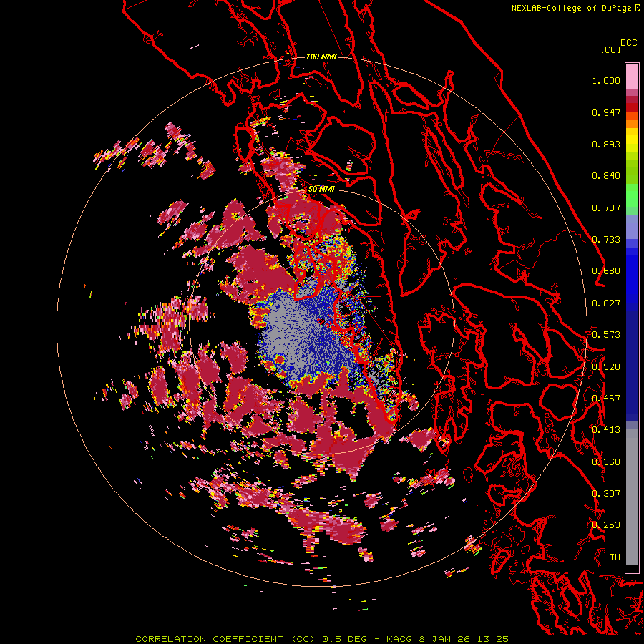644x644 pixels.
Task: Select the 0.413 scale value
Action: [606, 430]
